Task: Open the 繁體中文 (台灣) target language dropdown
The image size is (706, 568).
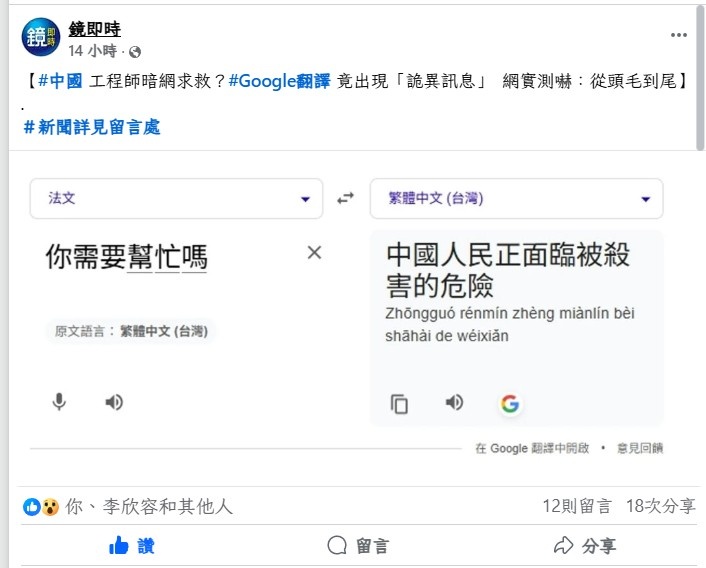Action: [x=516, y=198]
